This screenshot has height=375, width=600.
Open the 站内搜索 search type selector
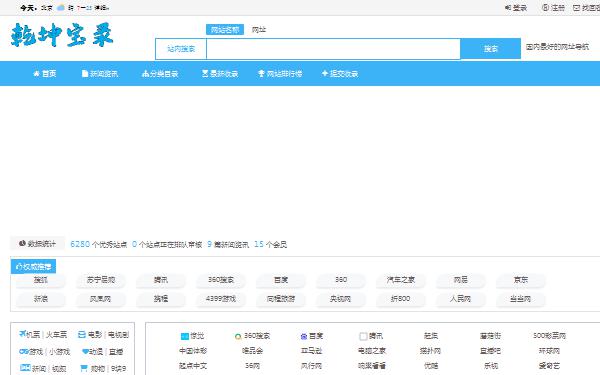181,49
